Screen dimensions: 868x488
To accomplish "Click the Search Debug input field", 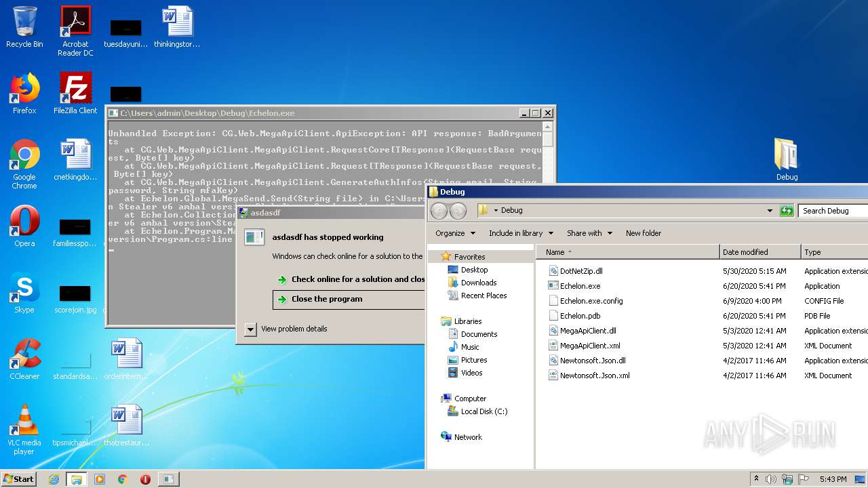I will pos(833,211).
